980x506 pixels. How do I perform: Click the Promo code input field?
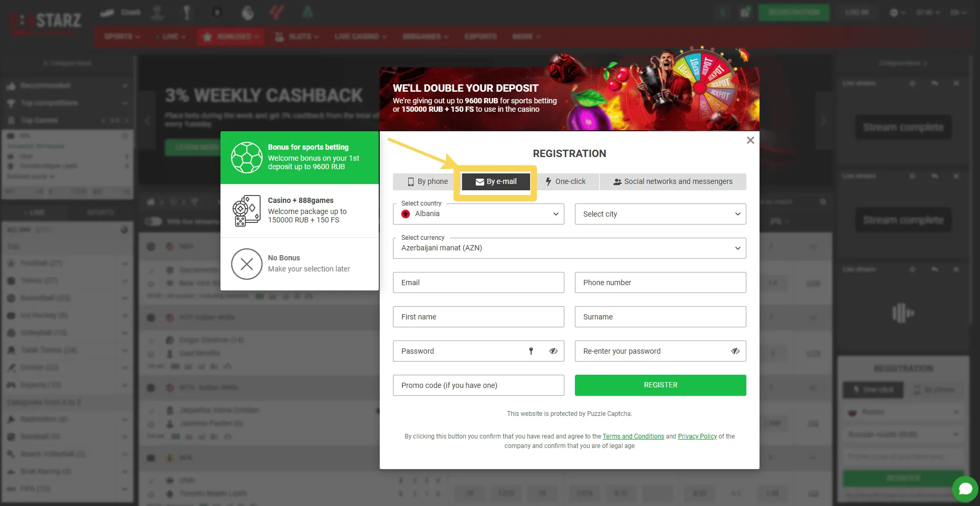(478, 385)
